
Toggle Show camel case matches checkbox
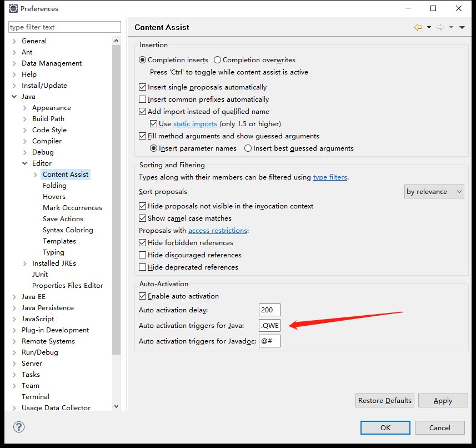pyautogui.click(x=143, y=218)
